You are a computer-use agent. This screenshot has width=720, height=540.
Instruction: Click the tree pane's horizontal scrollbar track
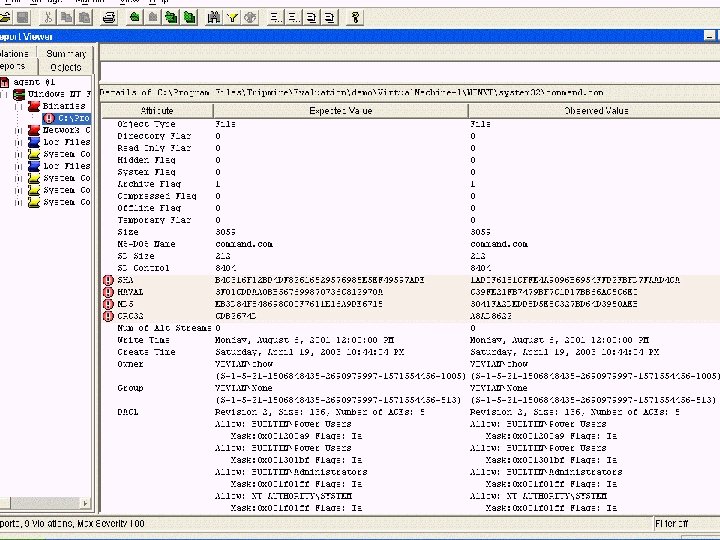(x=45, y=503)
